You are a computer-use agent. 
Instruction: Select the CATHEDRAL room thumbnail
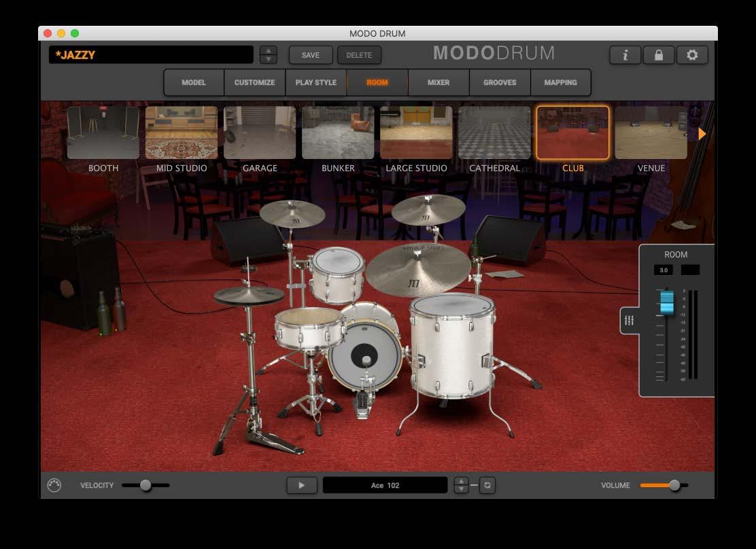pos(495,132)
